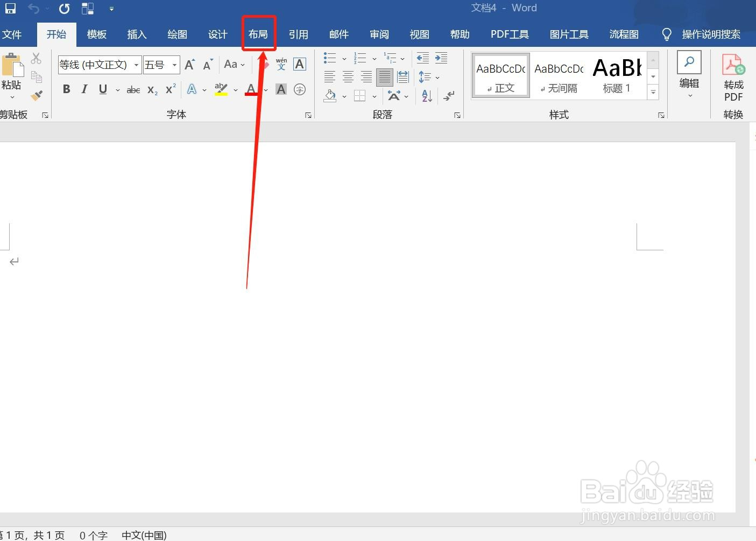This screenshot has width=756, height=541.
Task: Toggle bold formatting
Action: tap(66, 89)
